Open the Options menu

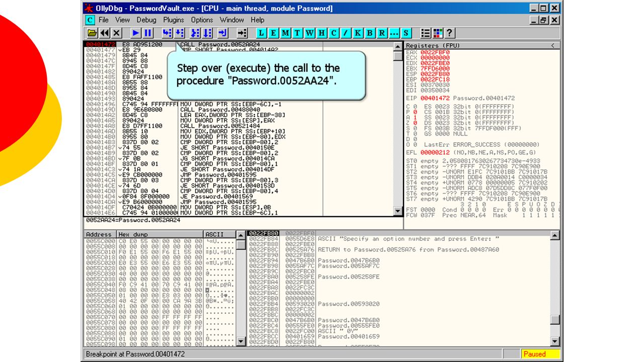click(x=202, y=20)
